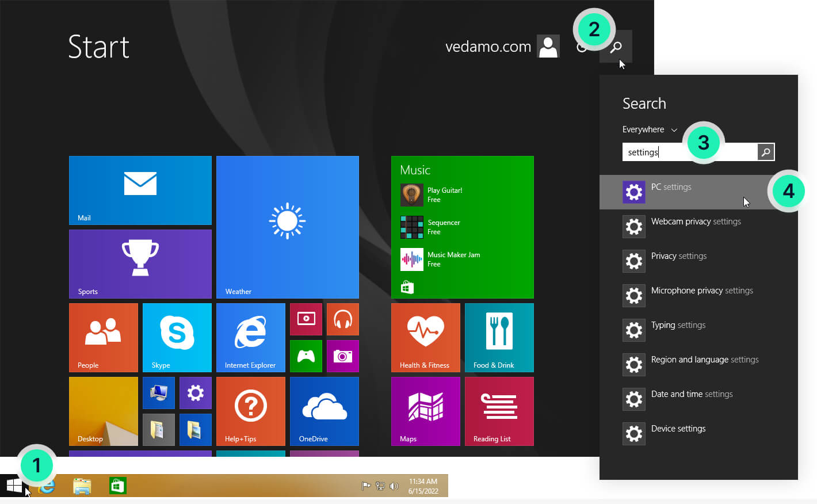The width and height of the screenshot is (817, 504).
Task: Select PC settings search result
Action: tap(698, 192)
